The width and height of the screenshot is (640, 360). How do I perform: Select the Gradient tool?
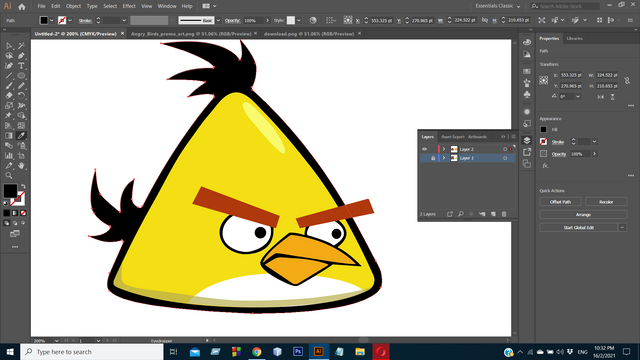point(9,136)
